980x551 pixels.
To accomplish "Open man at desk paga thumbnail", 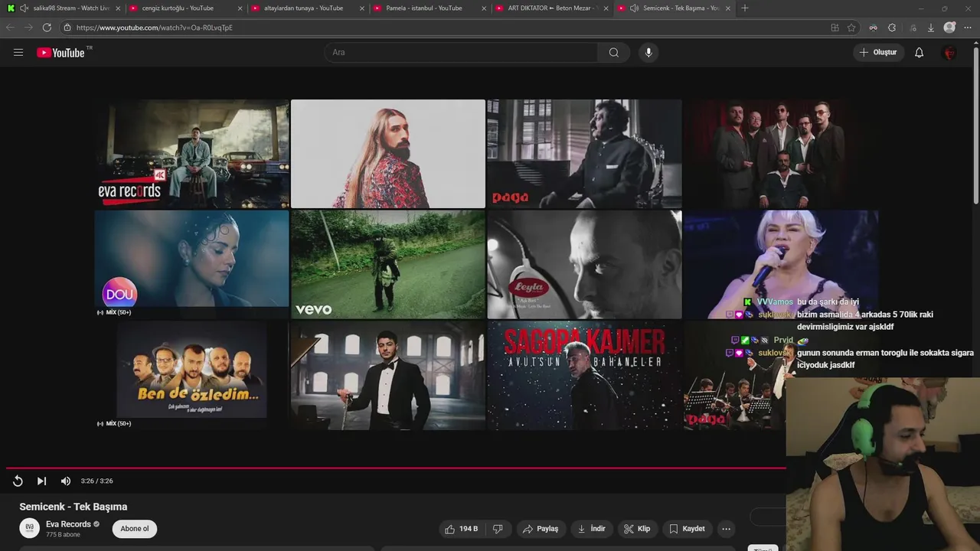I will (x=584, y=154).
